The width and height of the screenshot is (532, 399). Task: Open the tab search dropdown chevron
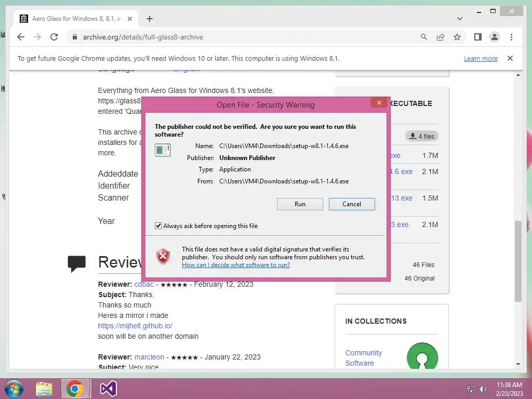[459, 19]
